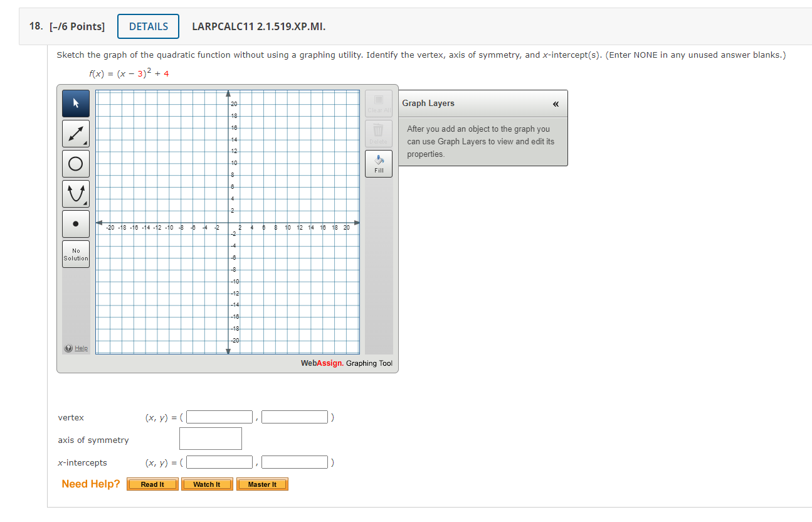Click the Clear All icon
Viewport: 812px width, 522px height.
point(379,104)
